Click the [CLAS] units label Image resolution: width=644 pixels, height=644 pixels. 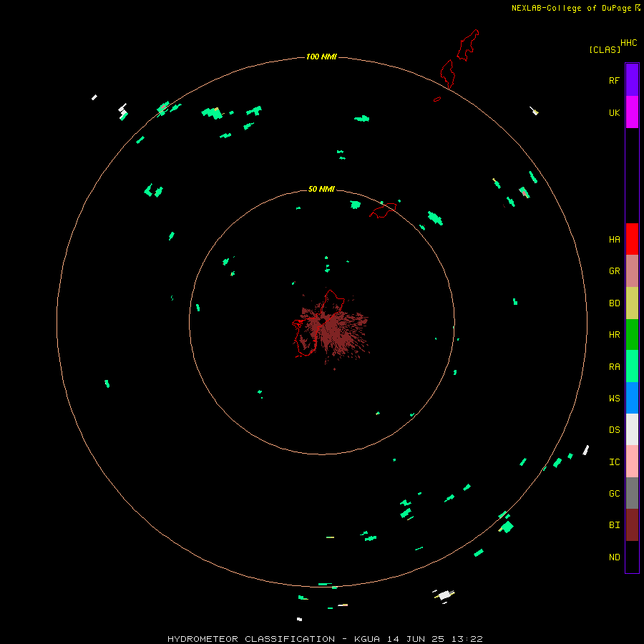[x=605, y=49]
